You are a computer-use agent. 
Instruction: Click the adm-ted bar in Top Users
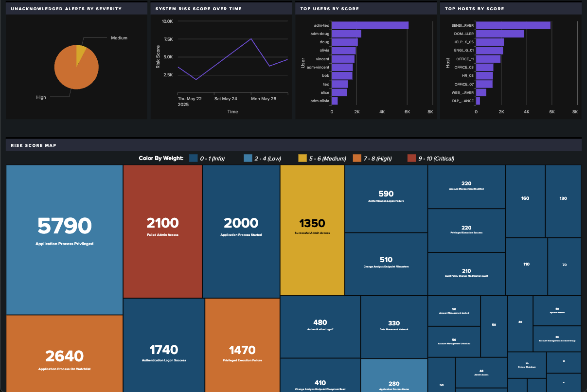click(x=370, y=26)
